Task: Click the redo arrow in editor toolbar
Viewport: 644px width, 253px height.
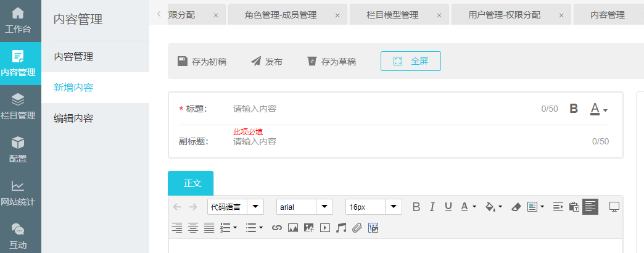Action: (x=192, y=207)
